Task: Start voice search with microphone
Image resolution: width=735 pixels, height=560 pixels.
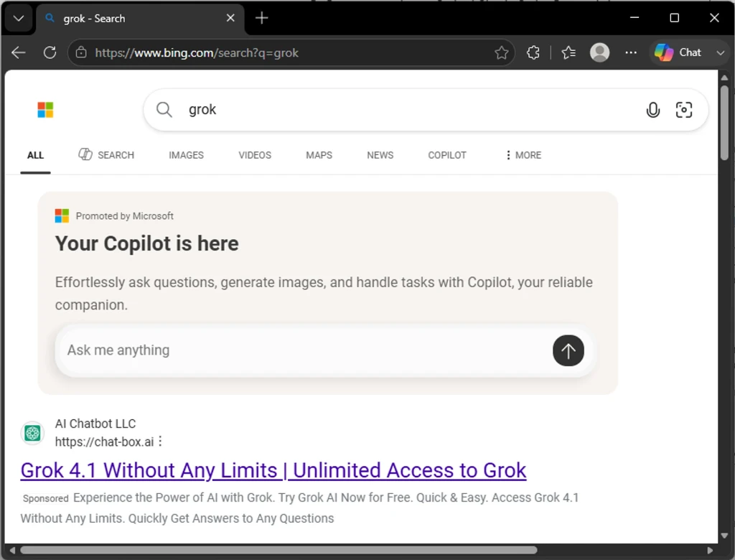Action: pyautogui.click(x=652, y=110)
